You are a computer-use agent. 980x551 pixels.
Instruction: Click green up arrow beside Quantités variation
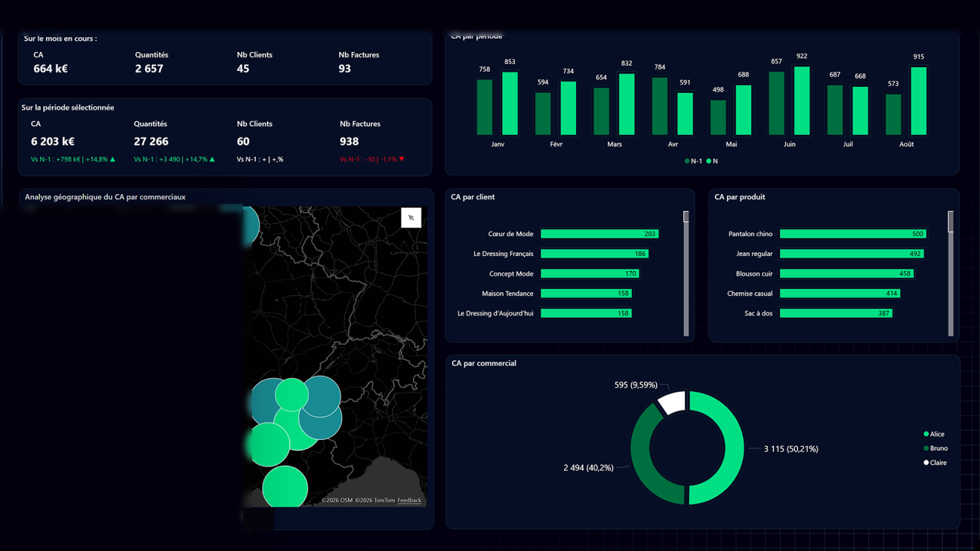(x=212, y=159)
